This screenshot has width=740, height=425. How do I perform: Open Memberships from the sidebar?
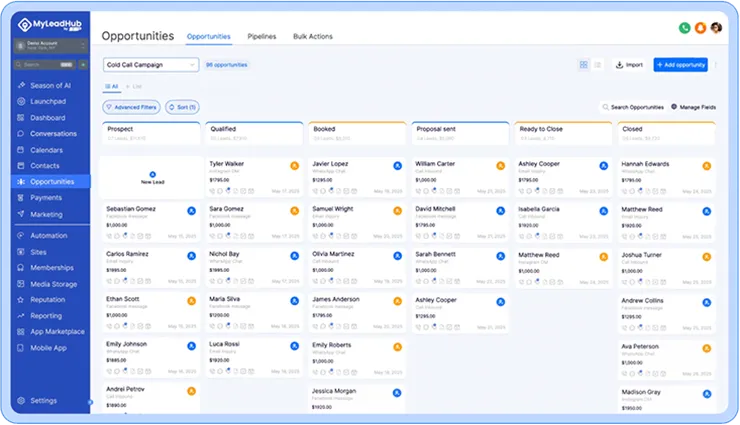(x=50, y=267)
